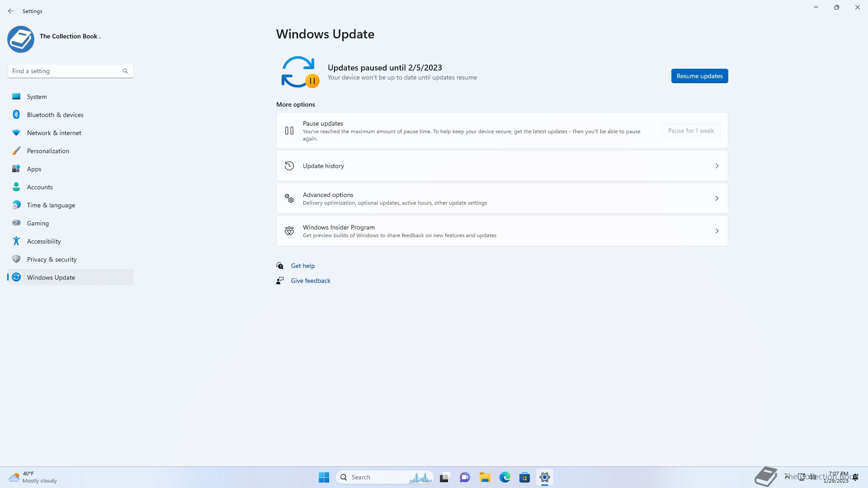Image resolution: width=868 pixels, height=488 pixels.
Task: Open the System settings page
Action: [x=71, y=96]
